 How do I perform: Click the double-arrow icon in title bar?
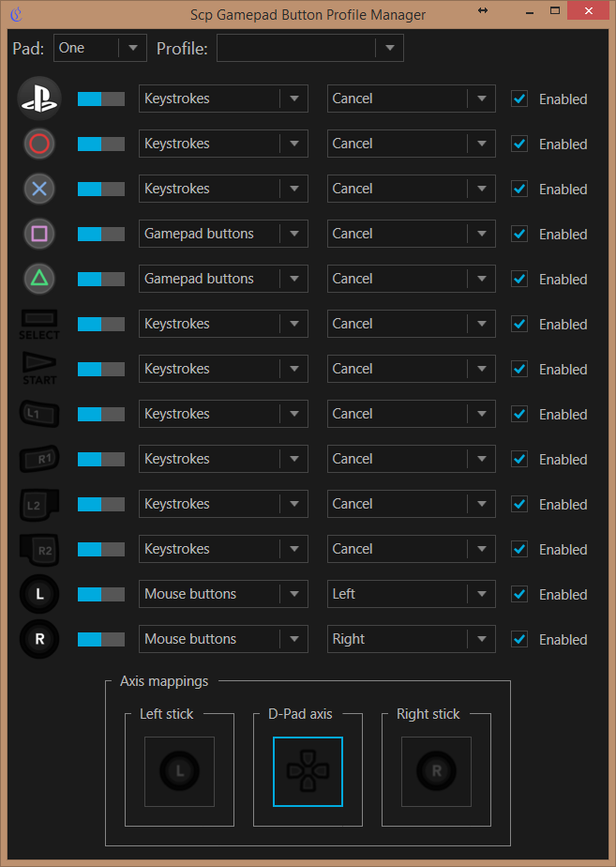point(483,10)
